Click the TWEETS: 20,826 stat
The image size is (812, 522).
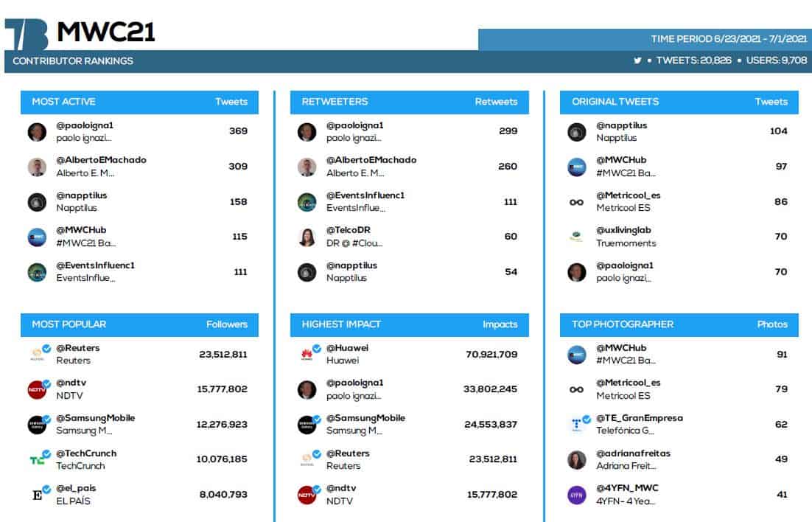tap(694, 60)
